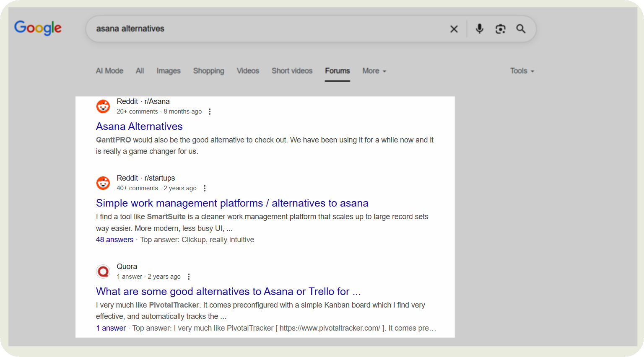Screen dimensions: 644x357
Task: Open options menu for r/Asana result
Action: tap(210, 111)
